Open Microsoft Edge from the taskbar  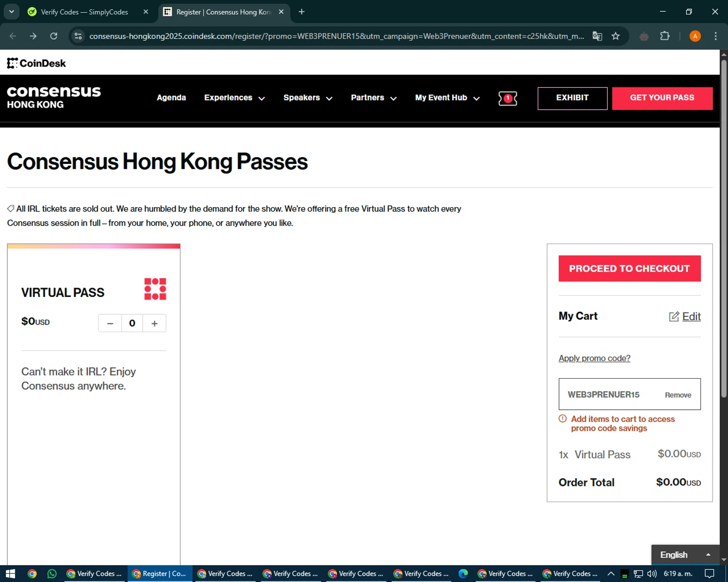[x=463, y=574]
